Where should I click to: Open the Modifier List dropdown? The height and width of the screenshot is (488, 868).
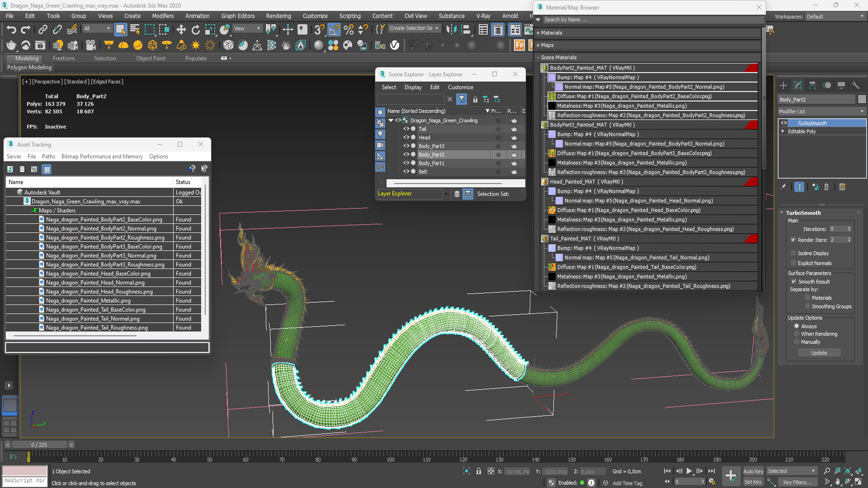pos(821,112)
